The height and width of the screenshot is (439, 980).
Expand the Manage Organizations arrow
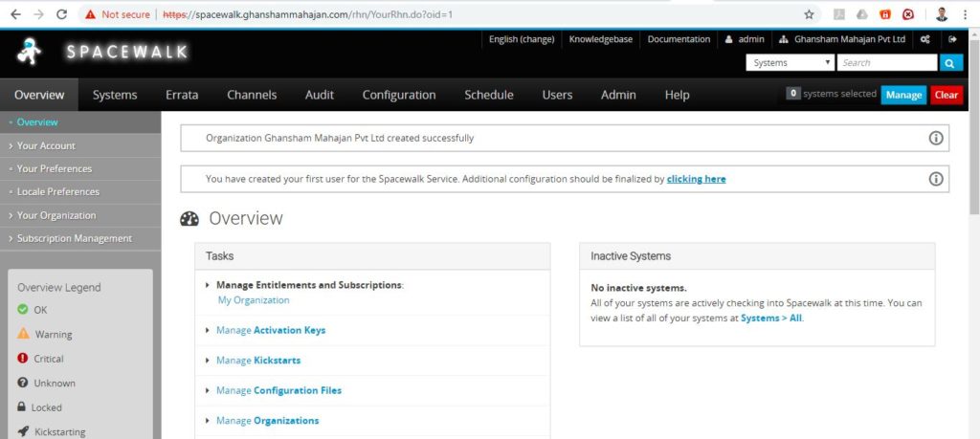pos(208,421)
